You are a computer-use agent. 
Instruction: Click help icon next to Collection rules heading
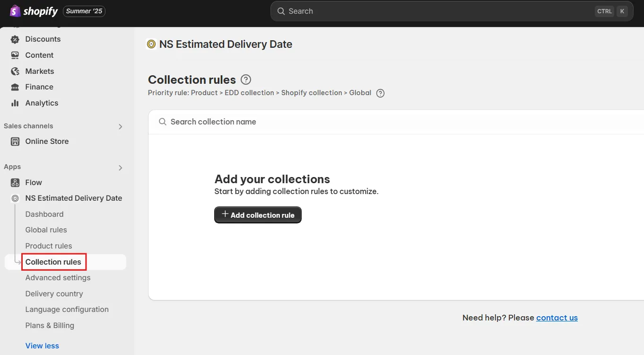(246, 80)
